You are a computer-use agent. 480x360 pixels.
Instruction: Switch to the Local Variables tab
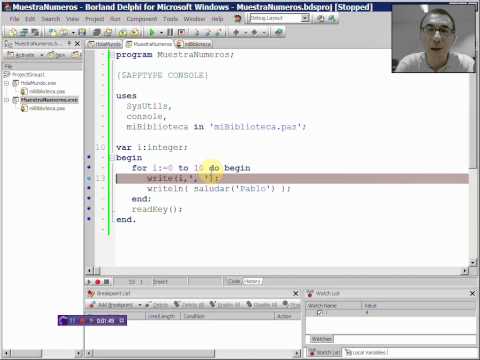pyautogui.click(x=366, y=352)
